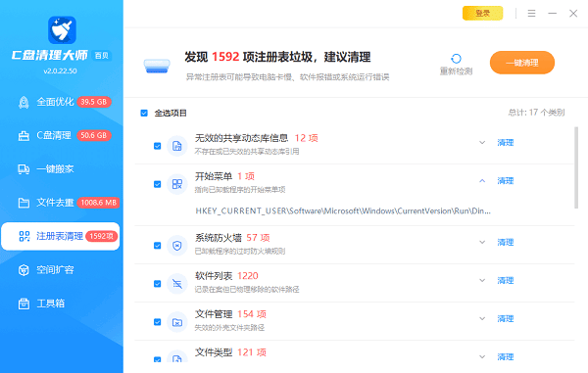This screenshot has height=373, width=588.
Task: Click the C盘清理 sidebar icon
Action: coord(24,135)
